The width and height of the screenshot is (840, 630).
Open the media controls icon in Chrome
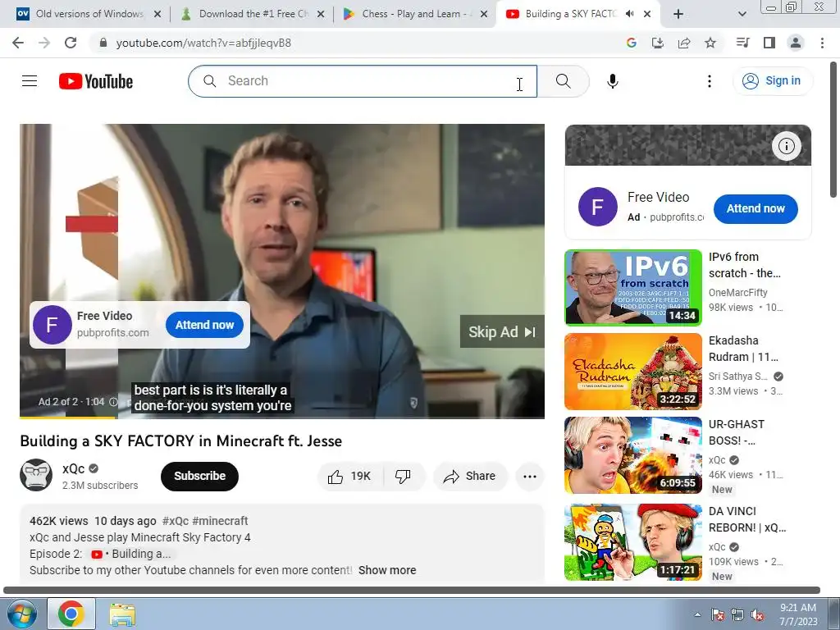[742, 43]
